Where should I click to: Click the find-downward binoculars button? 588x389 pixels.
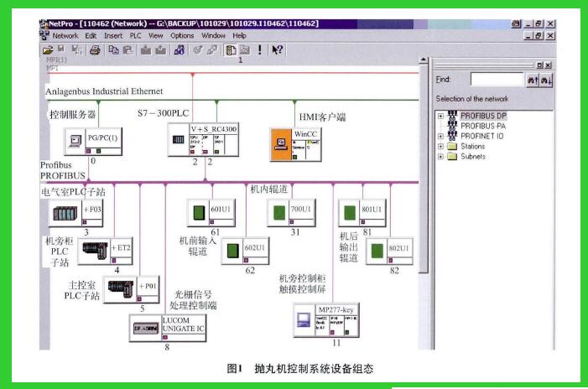pos(545,80)
